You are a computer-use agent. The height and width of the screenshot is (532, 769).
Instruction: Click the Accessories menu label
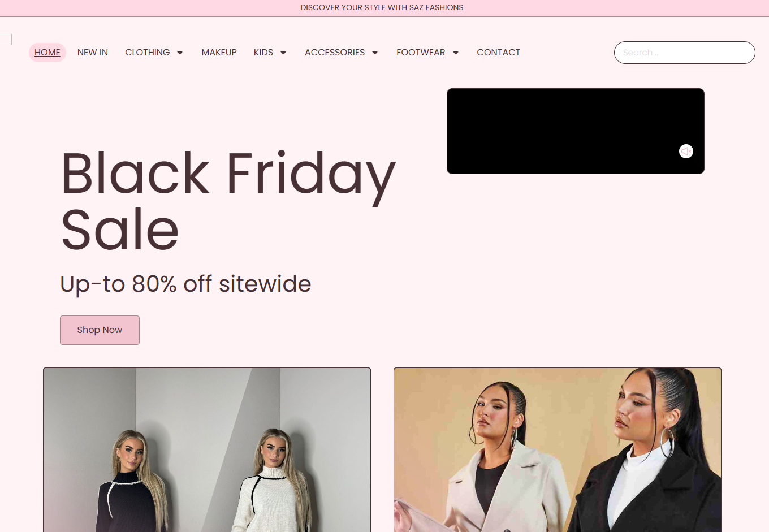coord(335,53)
